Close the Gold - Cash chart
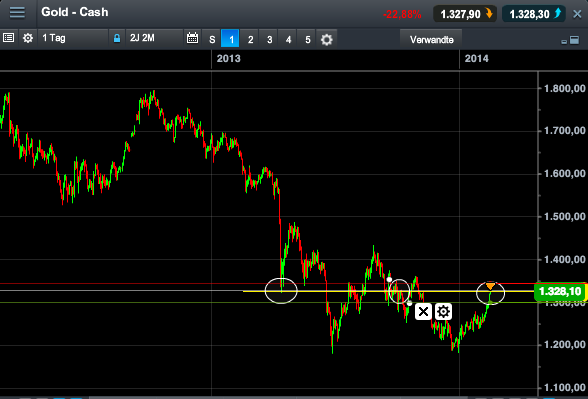This screenshot has height=399, width=588. (x=578, y=14)
